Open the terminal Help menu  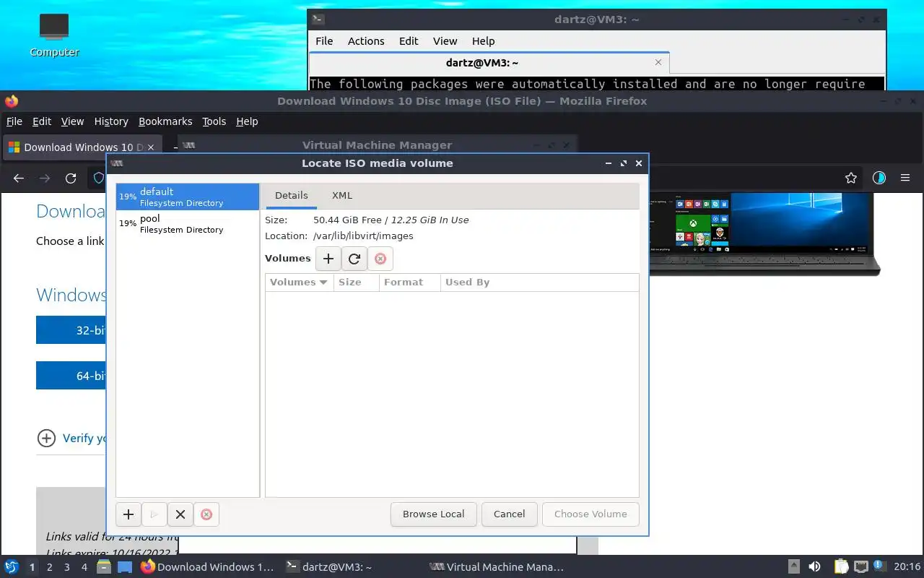[484, 41]
